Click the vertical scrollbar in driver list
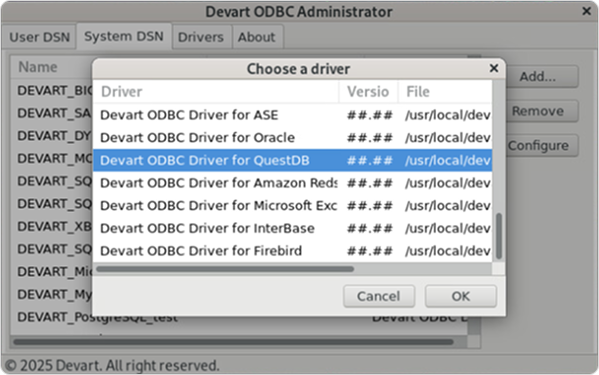This screenshot has height=375, width=599. pos(499,236)
